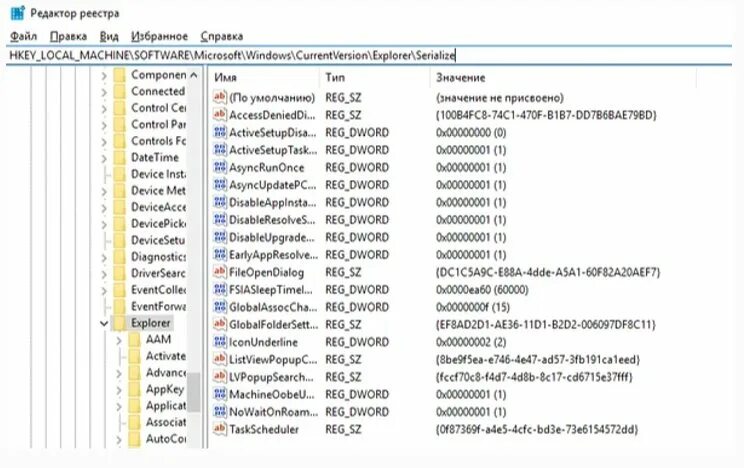The width and height of the screenshot is (744, 468).
Task: Click the tree pane scrollbar thumb
Action: tap(193, 392)
